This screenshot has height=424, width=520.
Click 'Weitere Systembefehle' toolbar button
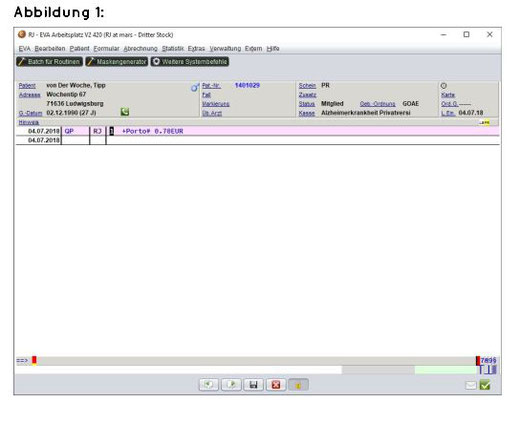190,62
